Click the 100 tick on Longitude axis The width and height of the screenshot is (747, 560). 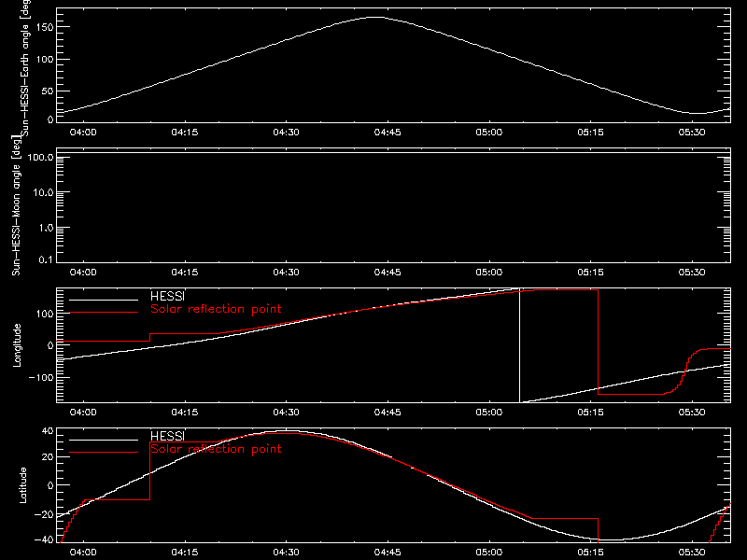45,314
